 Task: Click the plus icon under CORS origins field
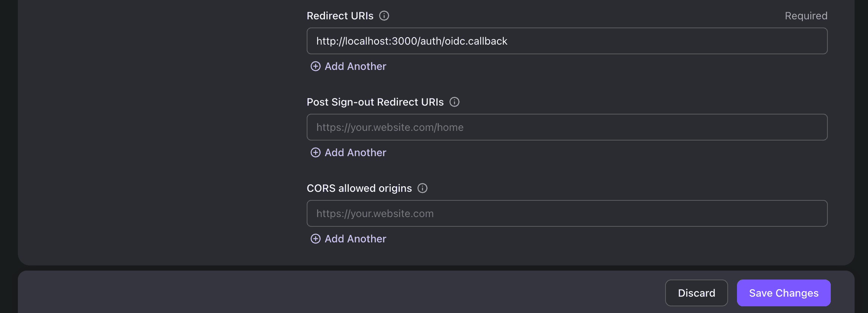[316, 239]
